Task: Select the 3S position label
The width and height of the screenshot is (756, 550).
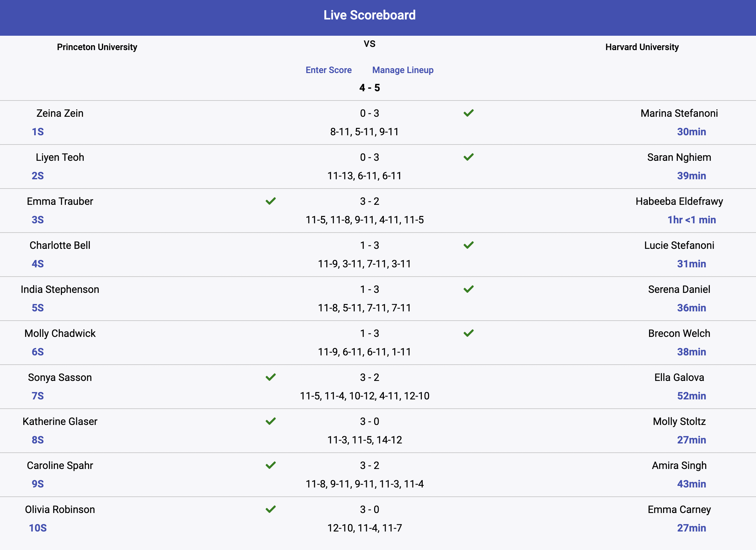Action: click(38, 220)
